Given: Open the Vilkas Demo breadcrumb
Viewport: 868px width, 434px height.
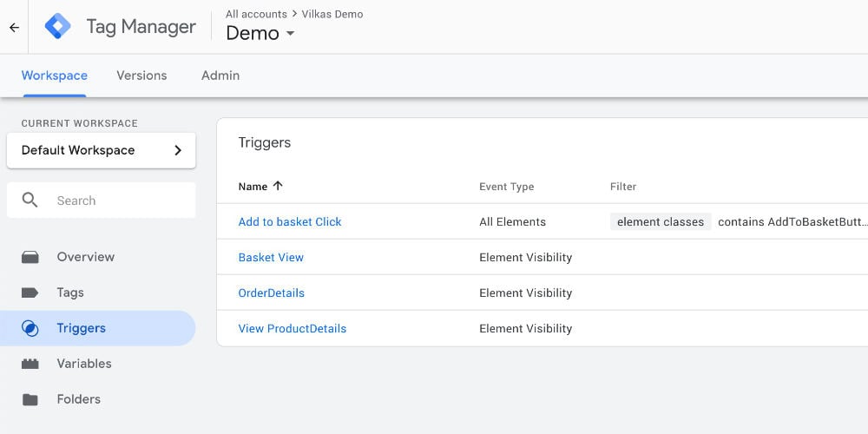Looking at the screenshot, I should [332, 14].
